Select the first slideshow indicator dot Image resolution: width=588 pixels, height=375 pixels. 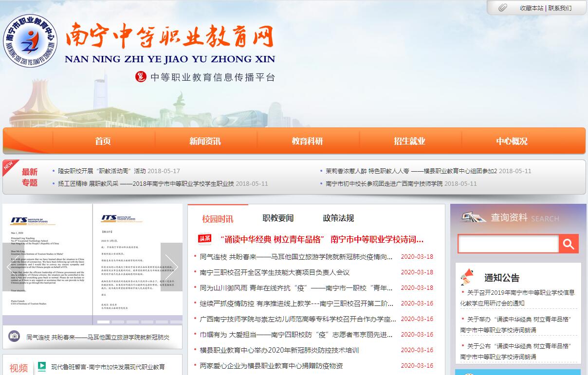(x=103, y=321)
